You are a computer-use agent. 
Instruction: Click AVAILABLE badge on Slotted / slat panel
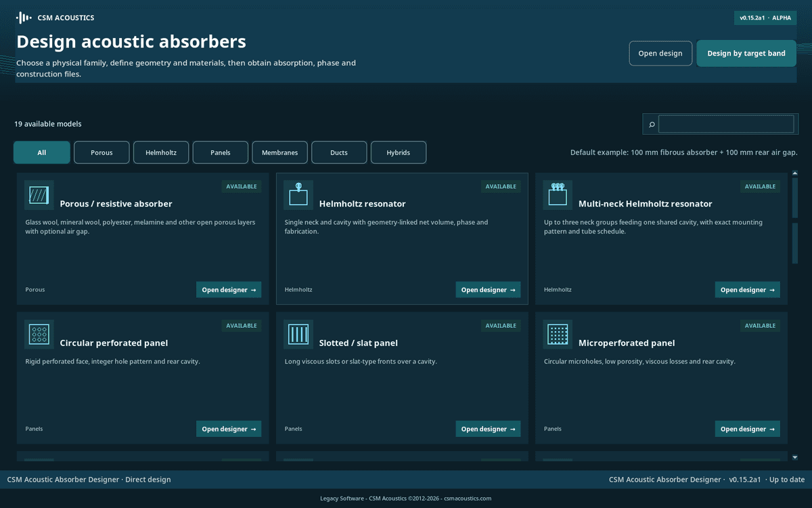click(501, 326)
